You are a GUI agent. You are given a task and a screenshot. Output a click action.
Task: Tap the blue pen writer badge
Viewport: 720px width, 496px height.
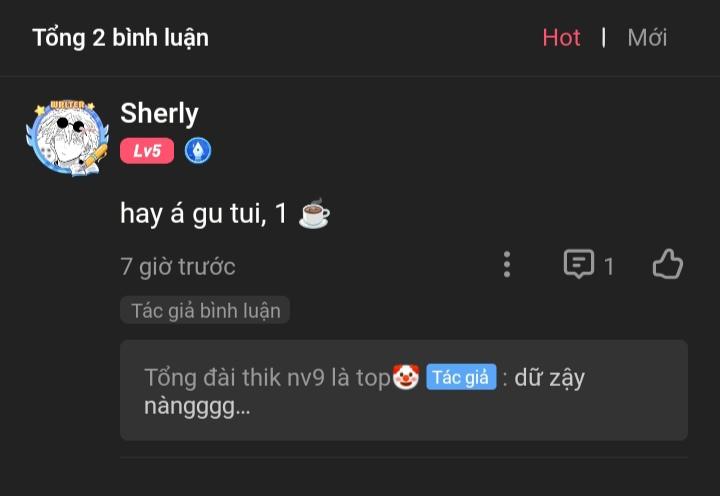[198, 151]
